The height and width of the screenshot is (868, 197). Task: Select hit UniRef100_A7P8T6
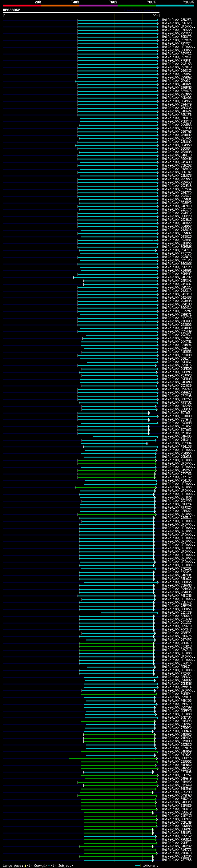coord(177,118)
